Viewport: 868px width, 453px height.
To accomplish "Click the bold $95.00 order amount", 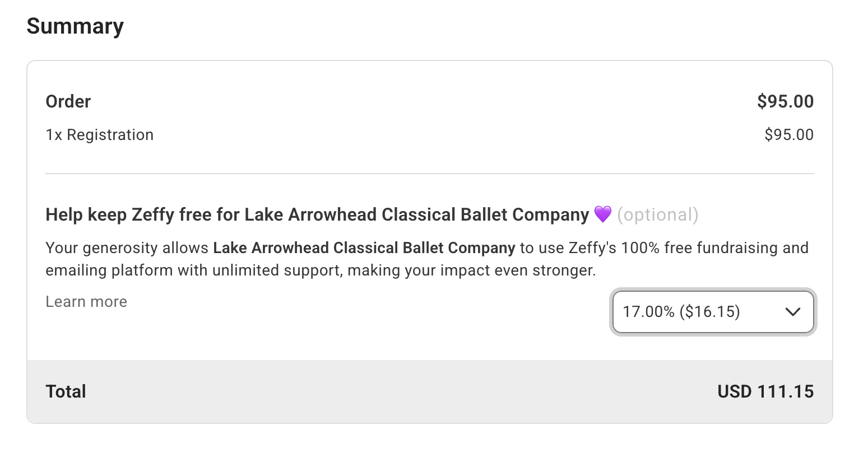I will (x=785, y=101).
